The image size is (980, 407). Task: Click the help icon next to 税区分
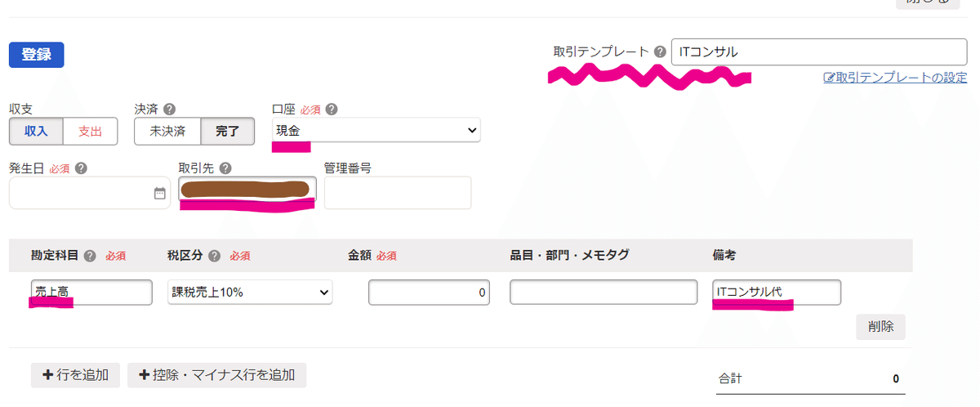(214, 255)
